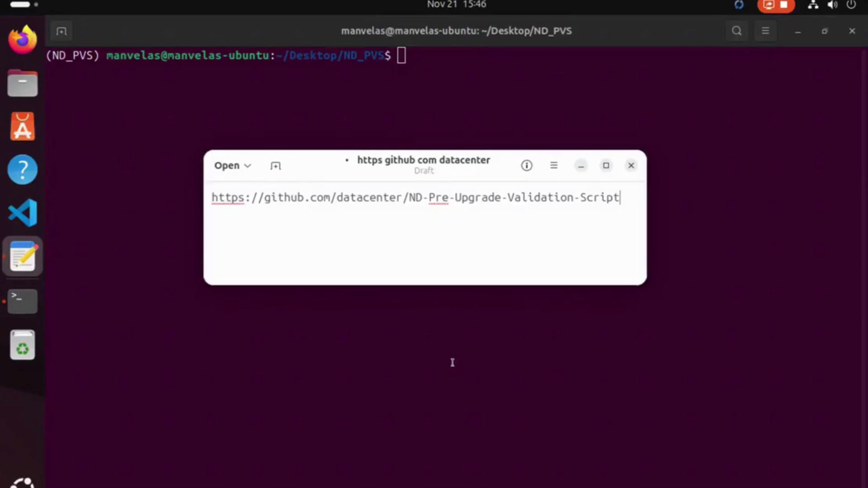Open power menu in top bar
This screenshot has width=868, height=488.
851,5
